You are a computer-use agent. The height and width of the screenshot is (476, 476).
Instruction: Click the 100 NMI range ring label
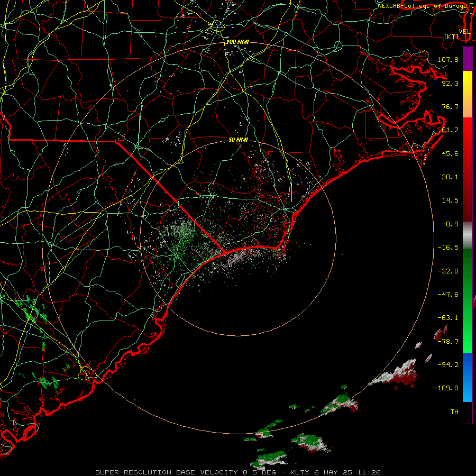coord(237,42)
